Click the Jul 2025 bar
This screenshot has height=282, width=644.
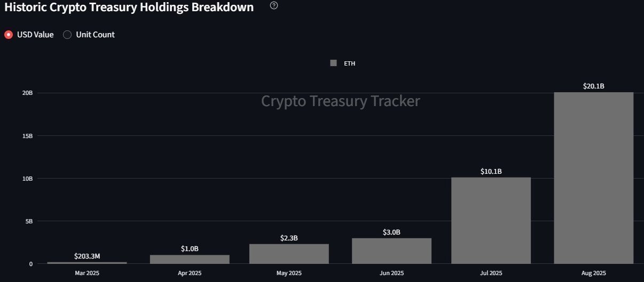click(491, 220)
